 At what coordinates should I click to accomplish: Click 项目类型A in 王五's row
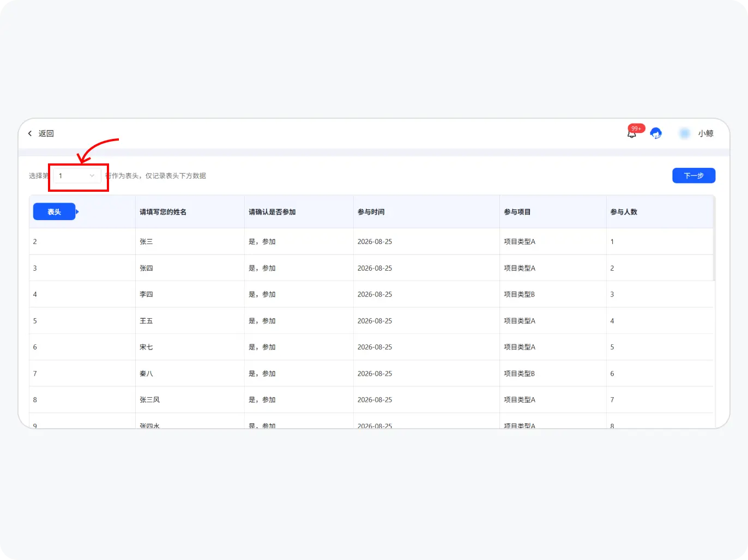520,321
